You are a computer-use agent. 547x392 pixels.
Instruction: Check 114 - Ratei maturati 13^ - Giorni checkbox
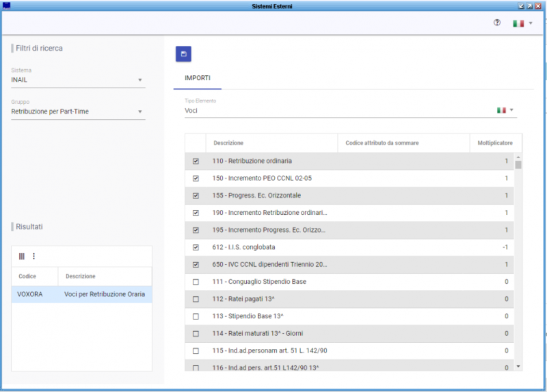[196, 334]
